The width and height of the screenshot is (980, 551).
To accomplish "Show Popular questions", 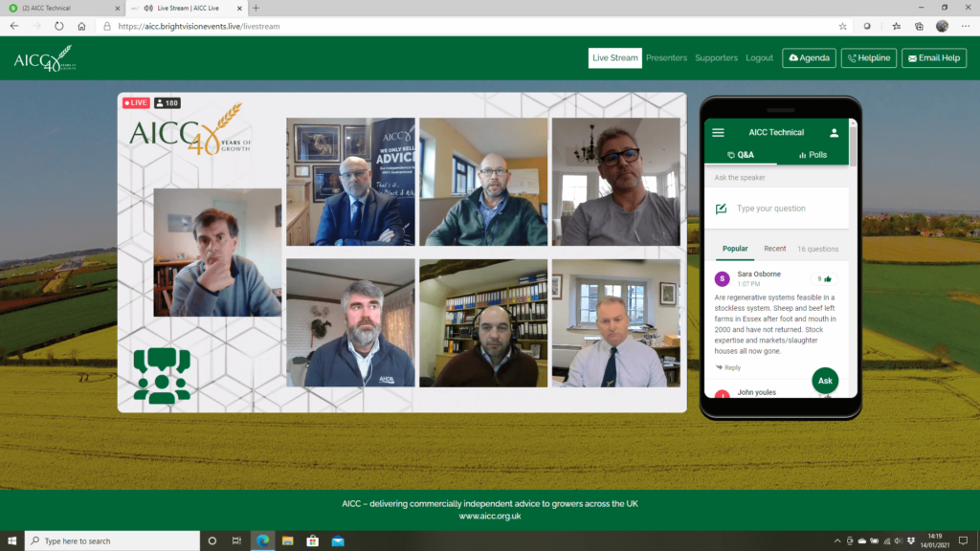I will (x=735, y=249).
